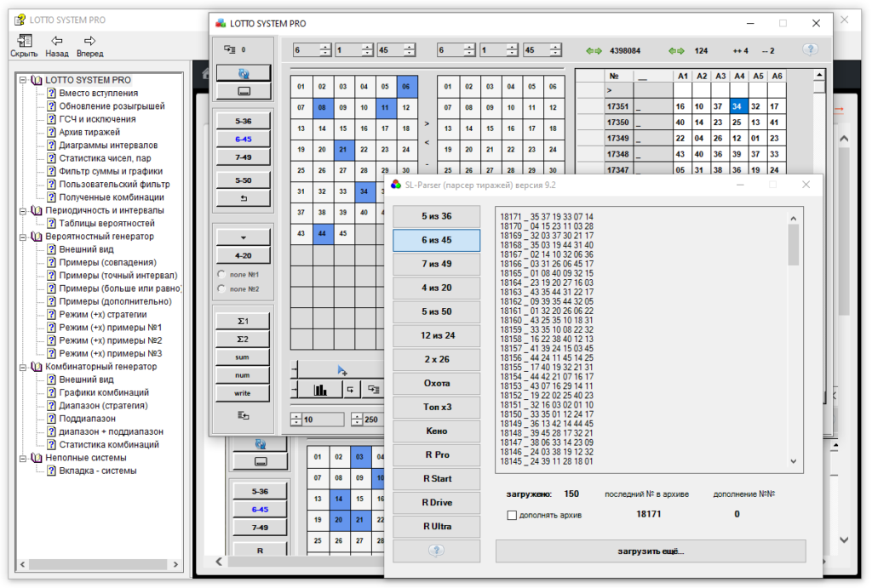Click the Назад back arrow icon

57,41
